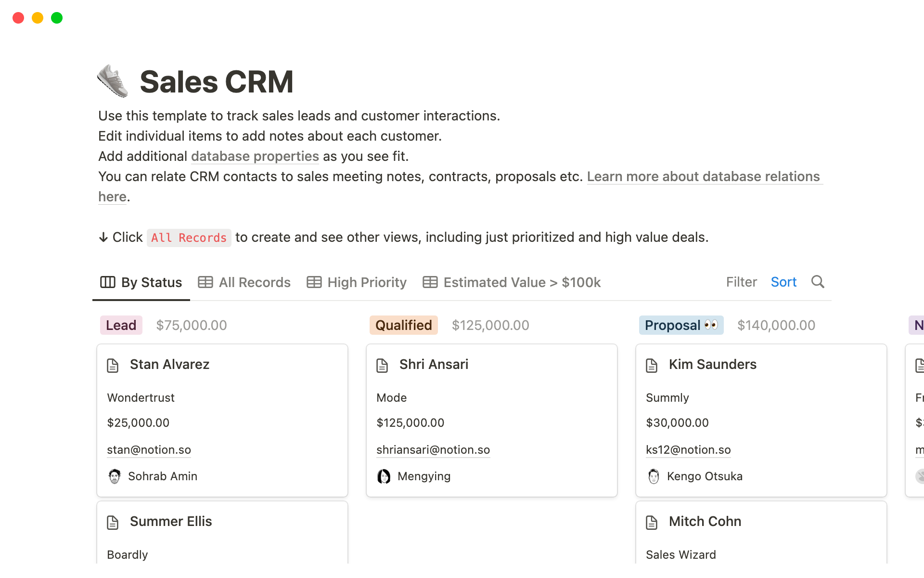Click page icon on Summer Ellis card

coord(113,522)
